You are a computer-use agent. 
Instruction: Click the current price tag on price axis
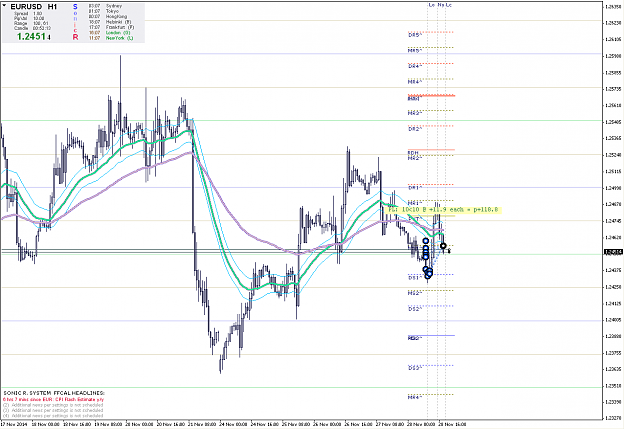point(614,252)
